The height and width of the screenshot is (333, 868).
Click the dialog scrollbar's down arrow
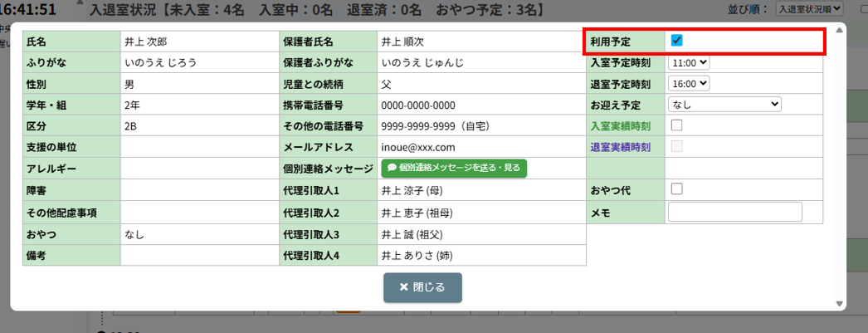tap(839, 303)
